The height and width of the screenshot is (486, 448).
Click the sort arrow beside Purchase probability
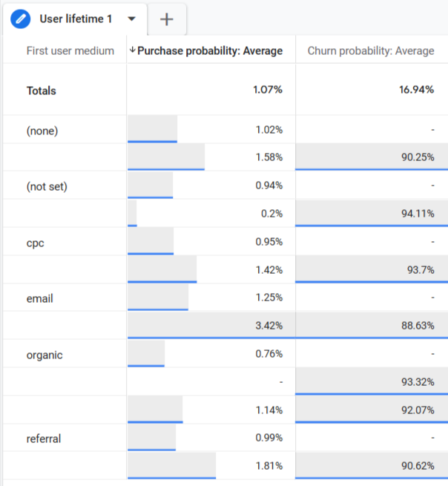click(x=133, y=50)
